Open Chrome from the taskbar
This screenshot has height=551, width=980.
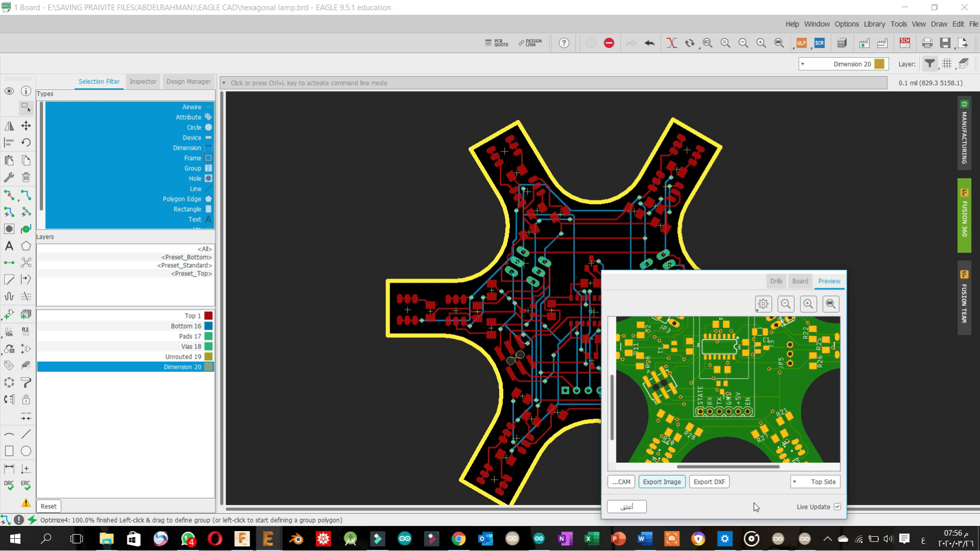[x=458, y=539]
